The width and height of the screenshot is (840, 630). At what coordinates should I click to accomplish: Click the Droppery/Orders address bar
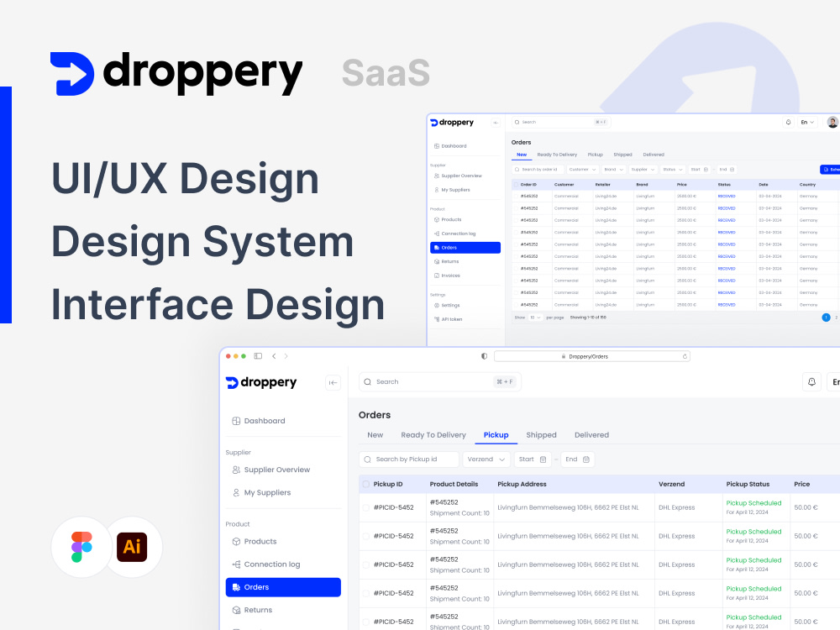(x=592, y=356)
